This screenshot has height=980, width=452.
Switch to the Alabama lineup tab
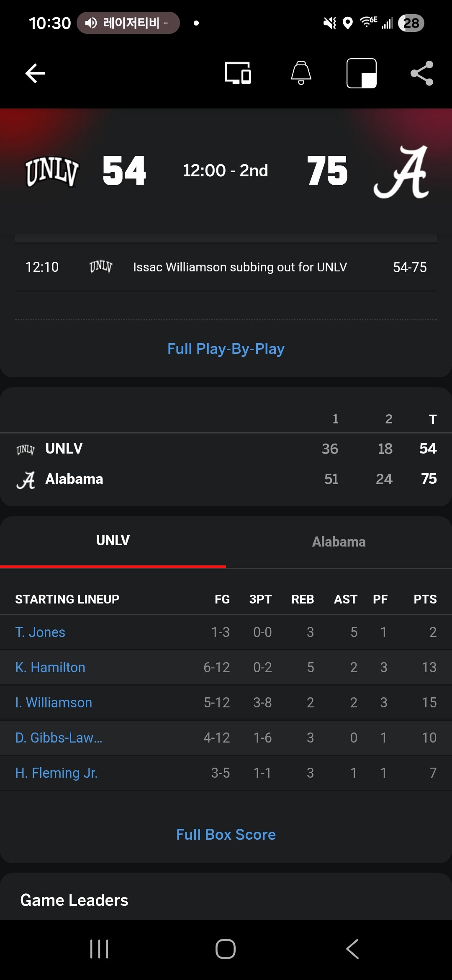pos(339,542)
